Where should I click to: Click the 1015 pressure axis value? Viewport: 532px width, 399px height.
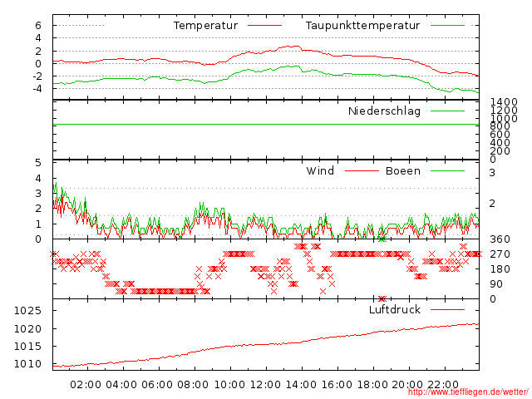(x=27, y=347)
